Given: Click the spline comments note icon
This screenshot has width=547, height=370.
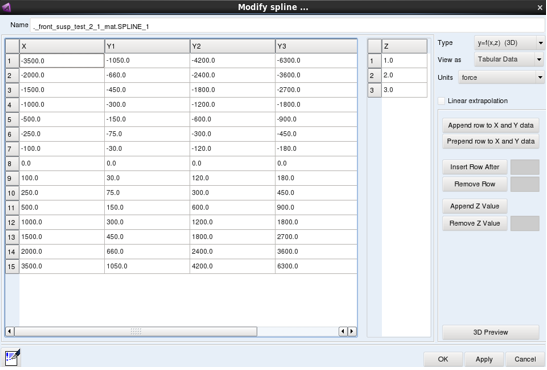Looking at the screenshot, I should 13,357.
